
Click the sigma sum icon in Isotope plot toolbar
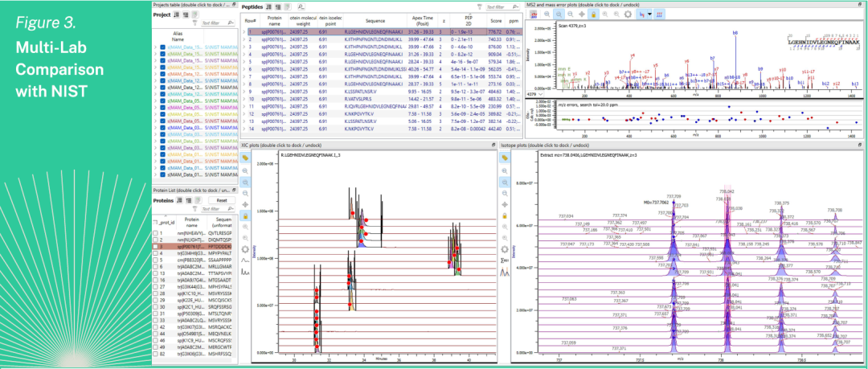504,260
